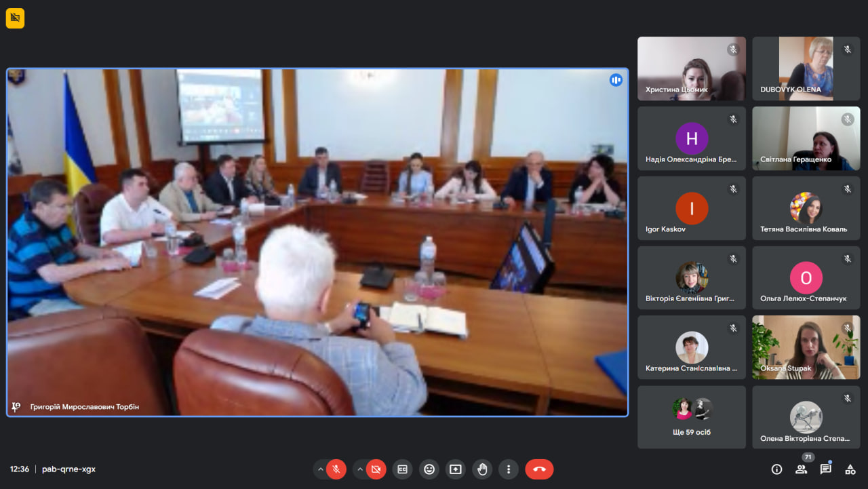Expand video settings chevron next to camera
The width and height of the screenshot is (868, 489).
(360, 469)
